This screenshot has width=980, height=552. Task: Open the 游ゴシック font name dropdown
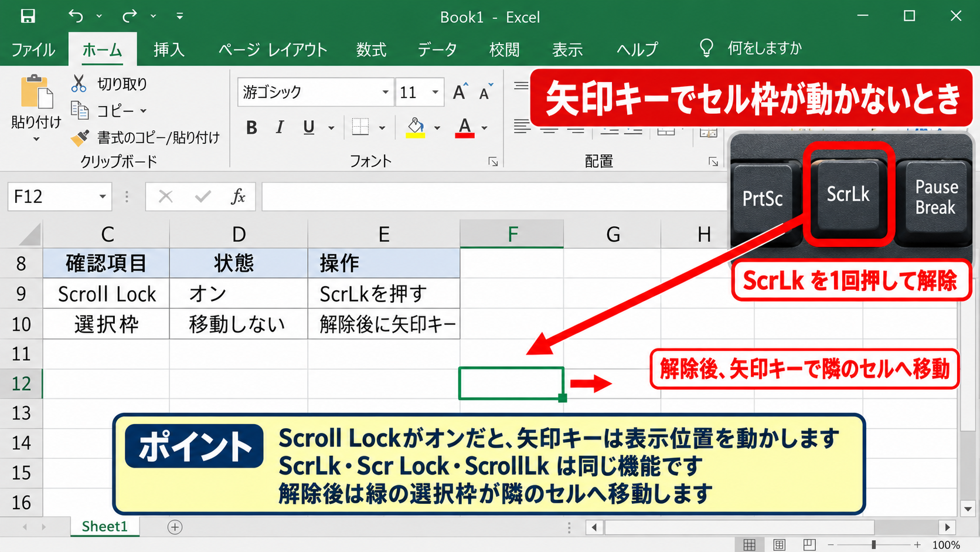(x=385, y=92)
